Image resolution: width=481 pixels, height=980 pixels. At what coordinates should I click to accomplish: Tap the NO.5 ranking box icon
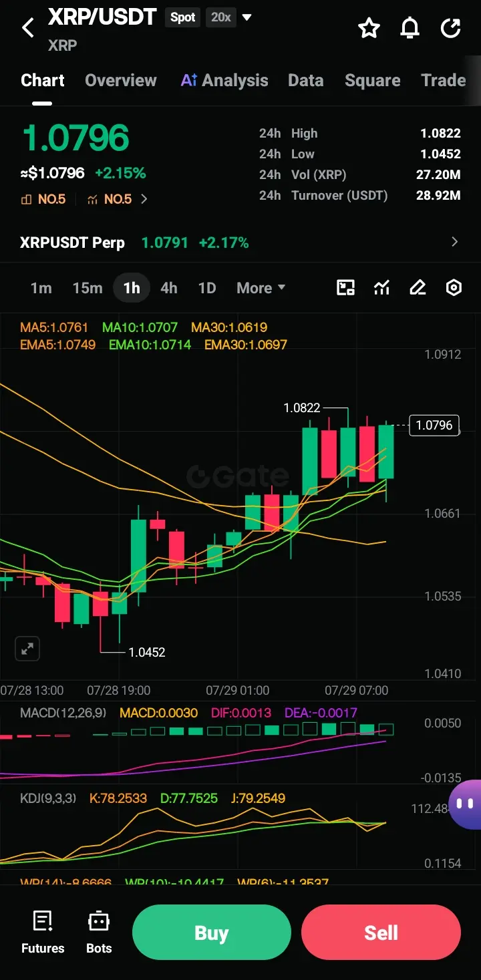(27, 199)
